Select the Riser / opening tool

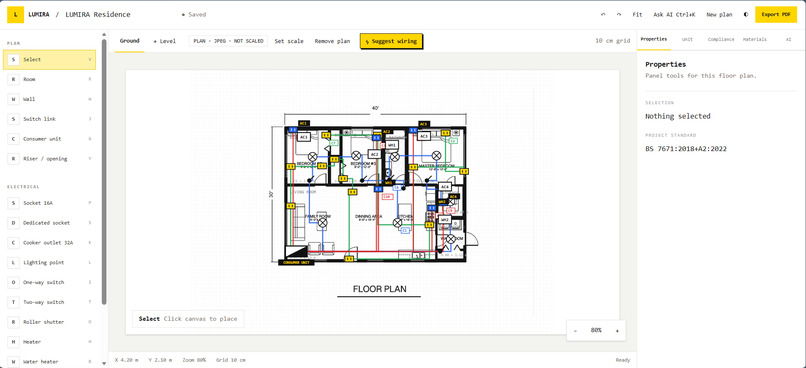[x=49, y=159]
